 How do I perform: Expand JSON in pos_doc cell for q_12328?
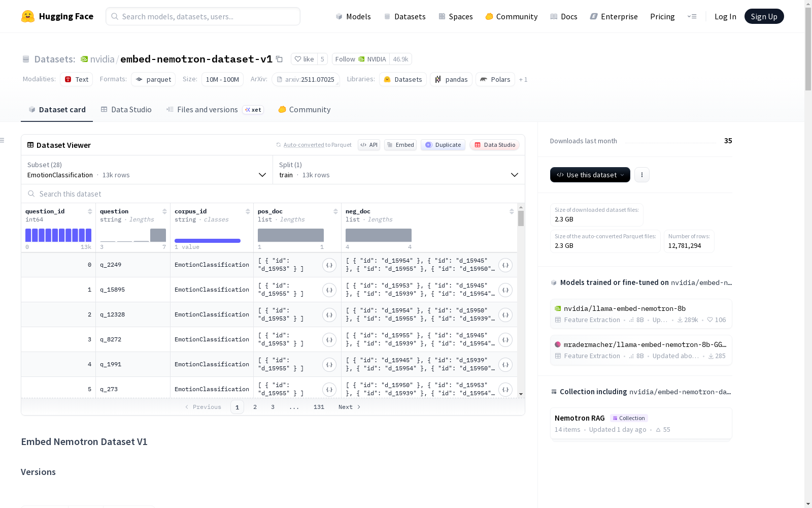click(x=329, y=314)
